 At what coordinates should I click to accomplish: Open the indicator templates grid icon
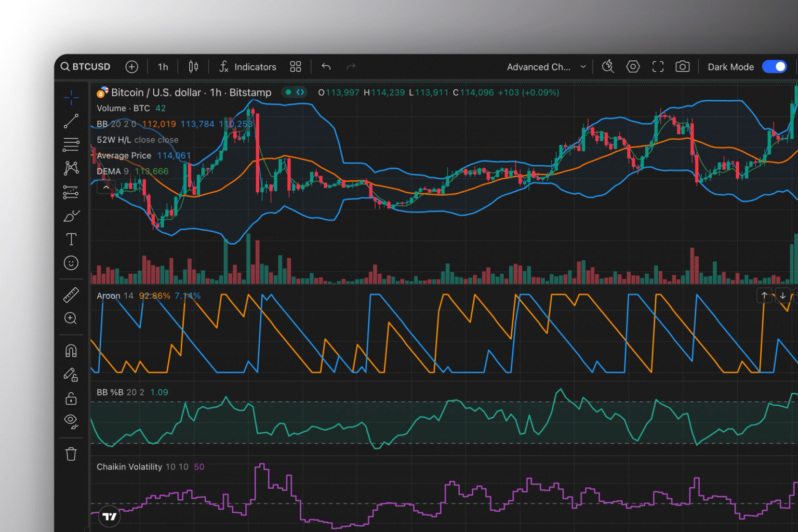tap(296, 66)
